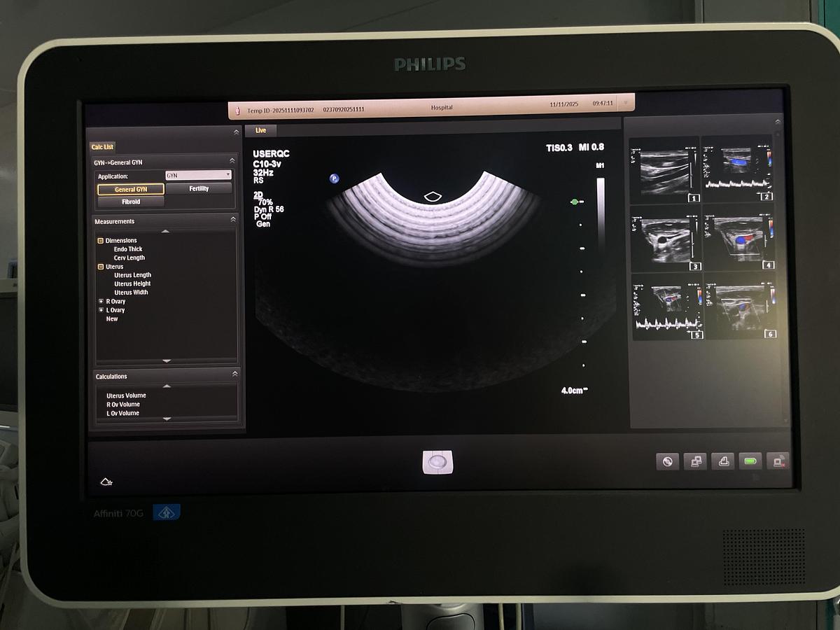The width and height of the screenshot is (840, 630).
Task: Expand the L Ovary measurement group
Action: coord(101,309)
